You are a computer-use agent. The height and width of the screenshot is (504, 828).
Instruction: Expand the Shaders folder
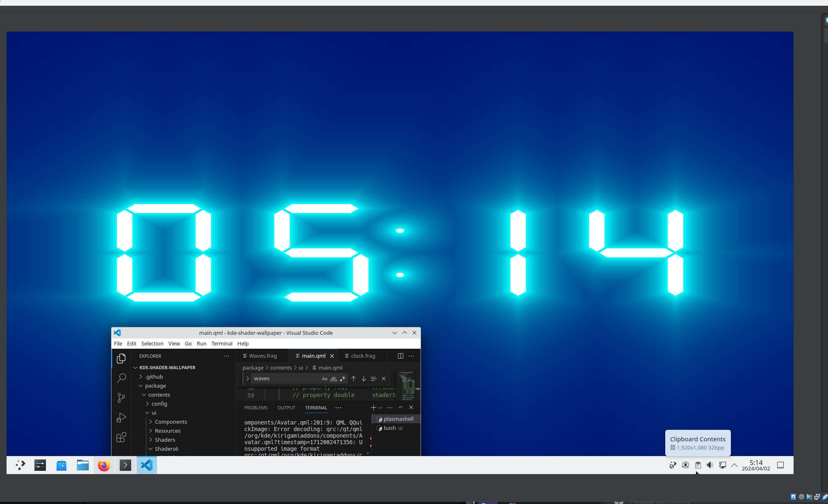pos(165,440)
